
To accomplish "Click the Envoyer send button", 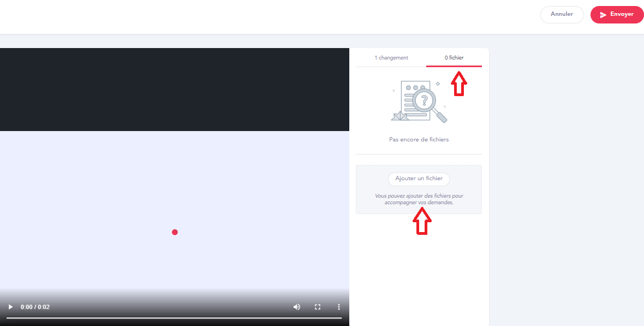I will click(617, 15).
